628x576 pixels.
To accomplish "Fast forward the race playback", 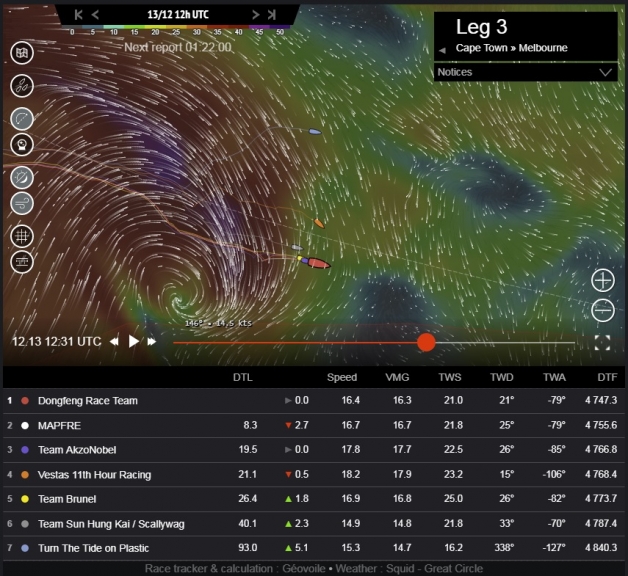I will [x=151, y=342].
